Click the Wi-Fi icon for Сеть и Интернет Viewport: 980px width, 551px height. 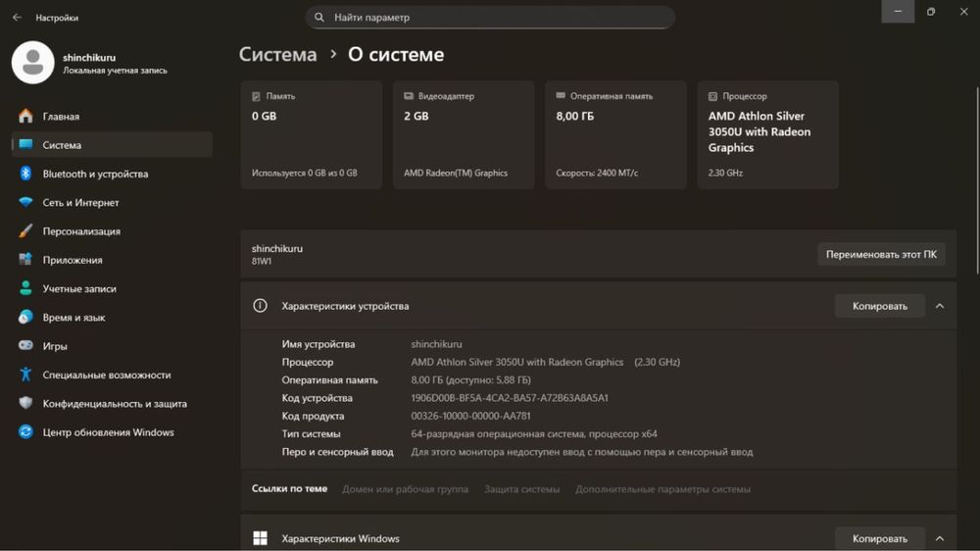25,202
